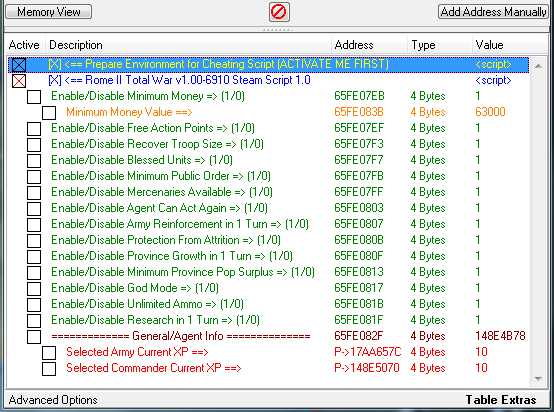This screenshot has width=554, height=412.
Task: Select 'Enable/Disable God Mode' description text
Action: [135, 288]
